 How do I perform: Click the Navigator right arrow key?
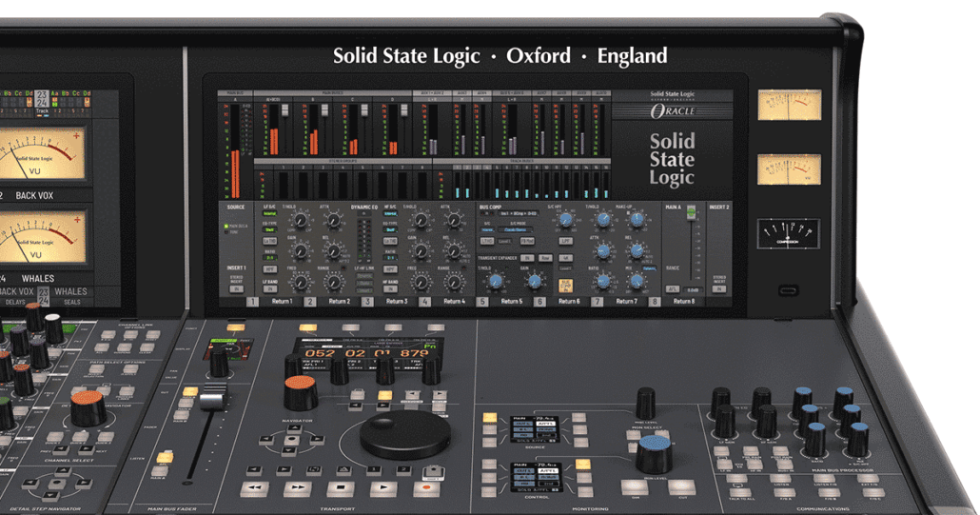click(317, 440)
